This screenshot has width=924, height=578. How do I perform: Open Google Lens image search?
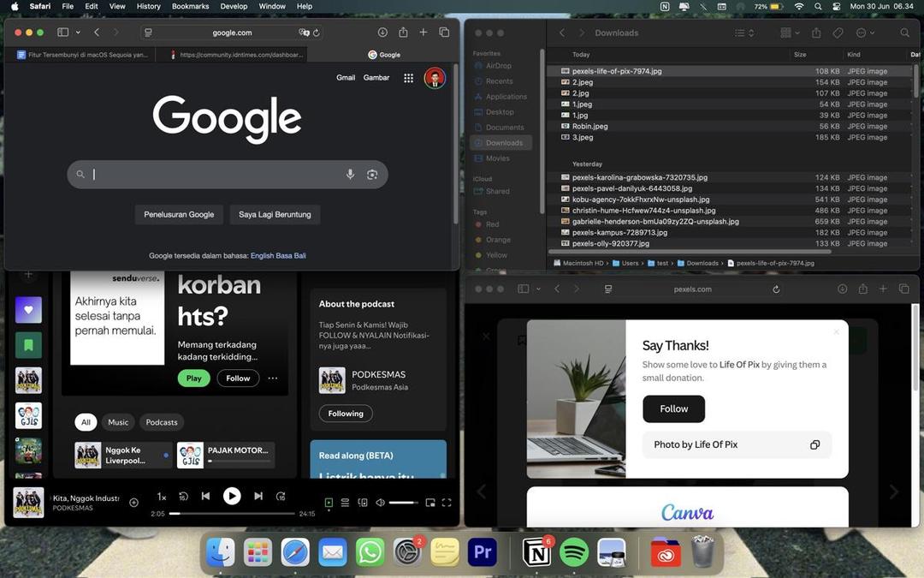[x=372, y=175]
